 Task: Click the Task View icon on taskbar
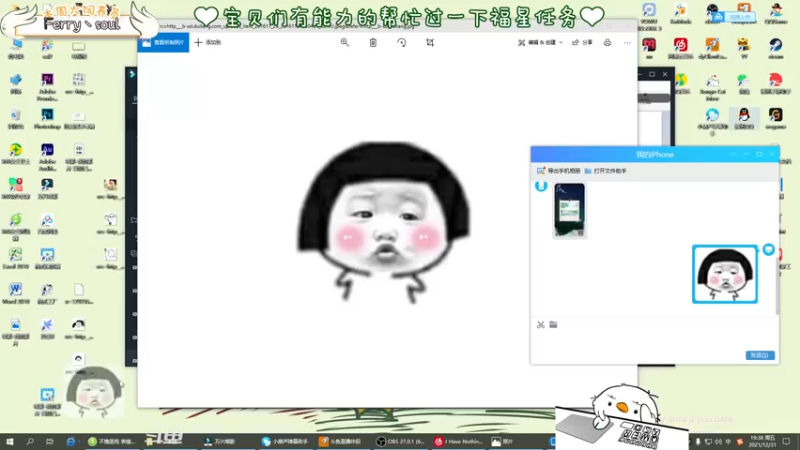[x=49, y=441]
